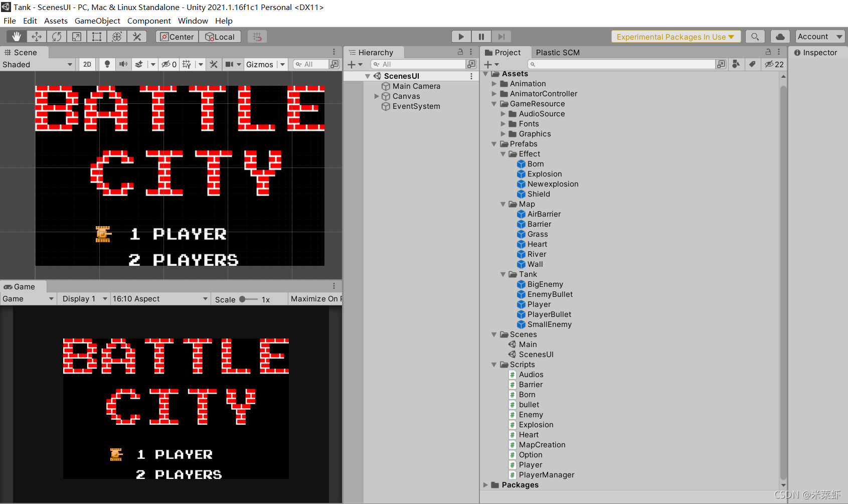The image size is (848, 504).
Task: Collapse the Prefabs folder
Action: click(494, 144)
